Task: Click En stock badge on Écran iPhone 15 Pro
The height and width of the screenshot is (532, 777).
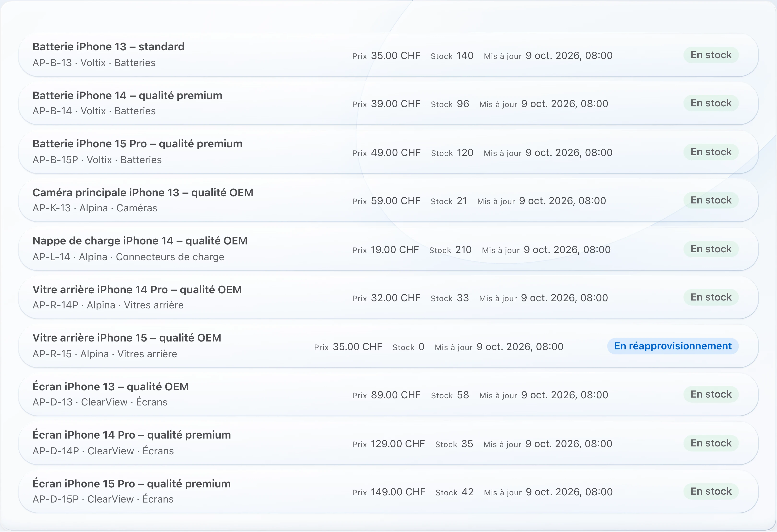Action: (711, 491)
